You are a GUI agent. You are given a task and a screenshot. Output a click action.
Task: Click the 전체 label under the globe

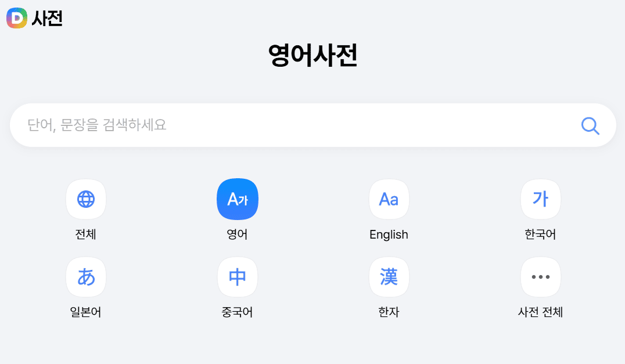tap(86, 235)
